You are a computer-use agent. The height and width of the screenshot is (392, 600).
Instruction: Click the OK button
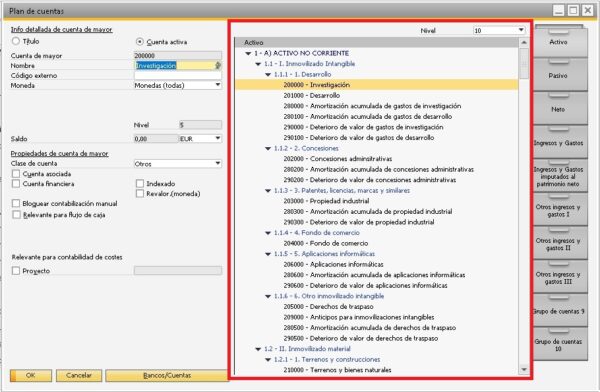click(x=31, y=375)
